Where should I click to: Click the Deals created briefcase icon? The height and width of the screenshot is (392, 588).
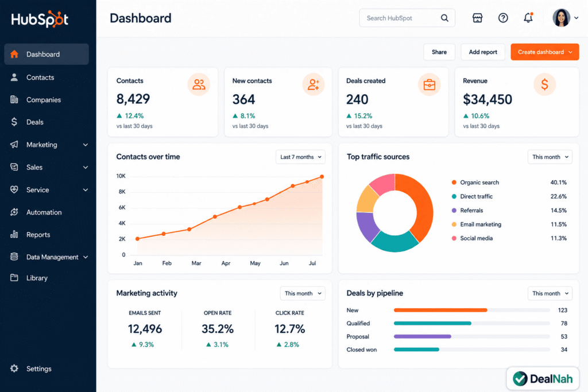(x=430, y=84)
